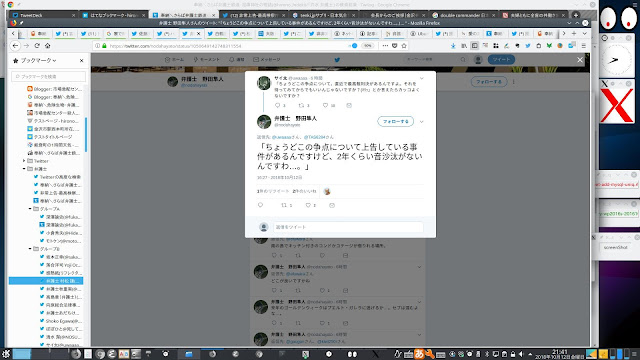Toggle the Firefox sidebar button
Image resolution: width=640 pixels, height=360 pixels.
pyautogui.click(x=474, y=46)
